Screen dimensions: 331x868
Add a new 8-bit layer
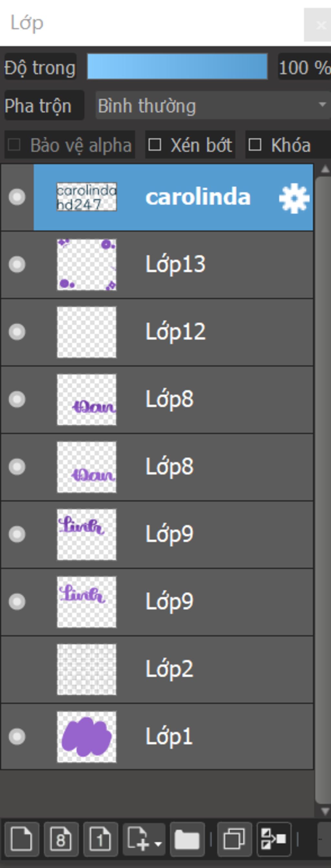(x=61, y=838)
